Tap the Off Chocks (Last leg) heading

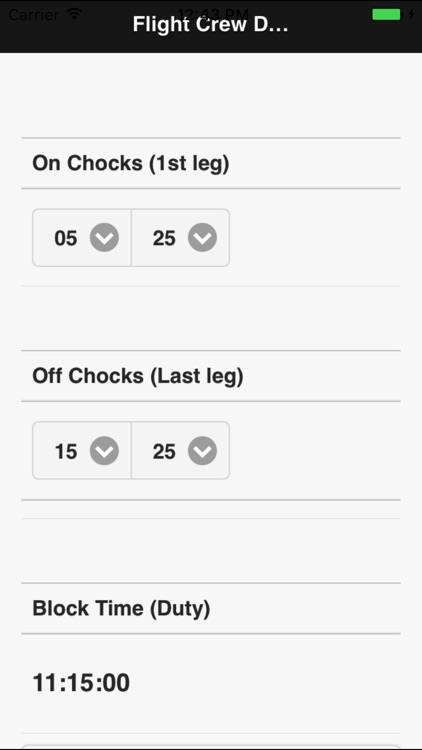138,376
